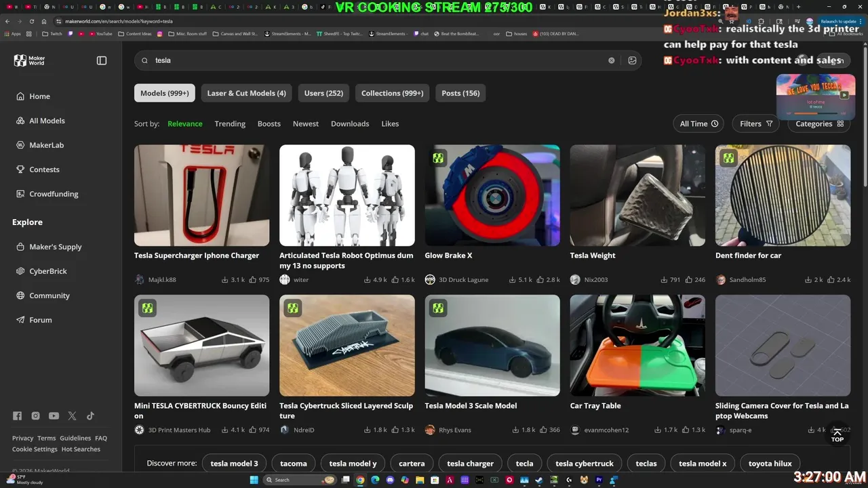Open Dent finder for car title

point(748,256)
